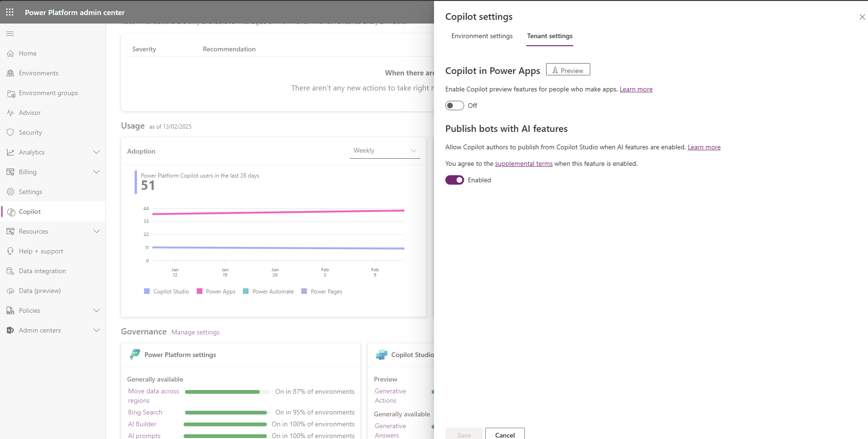The image size is (868, 439).
Task: Click the AI prompts link
Action: point(144,436)
